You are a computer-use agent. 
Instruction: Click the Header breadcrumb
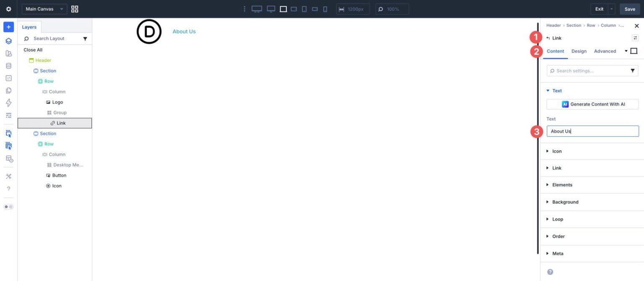(553, 26)
